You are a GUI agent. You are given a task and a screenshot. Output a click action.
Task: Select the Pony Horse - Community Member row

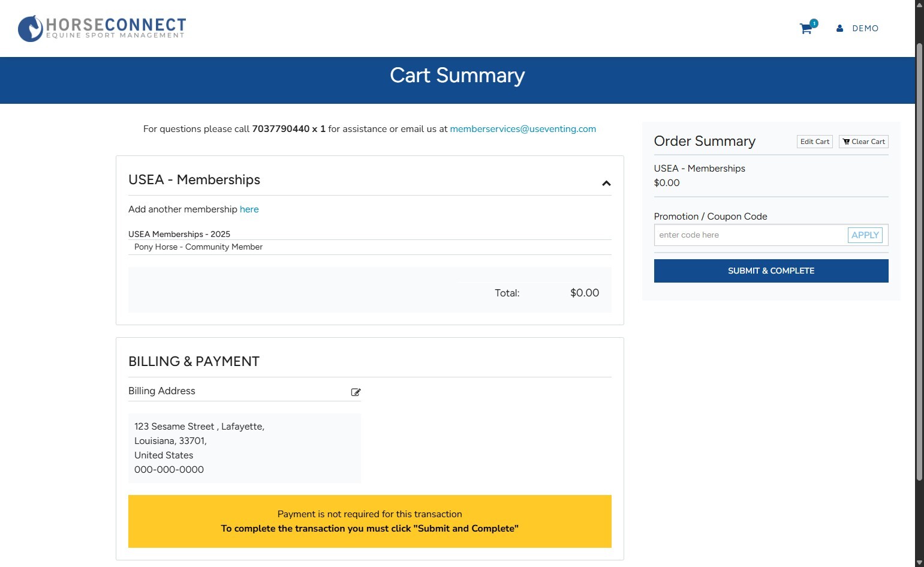(198, 247)
